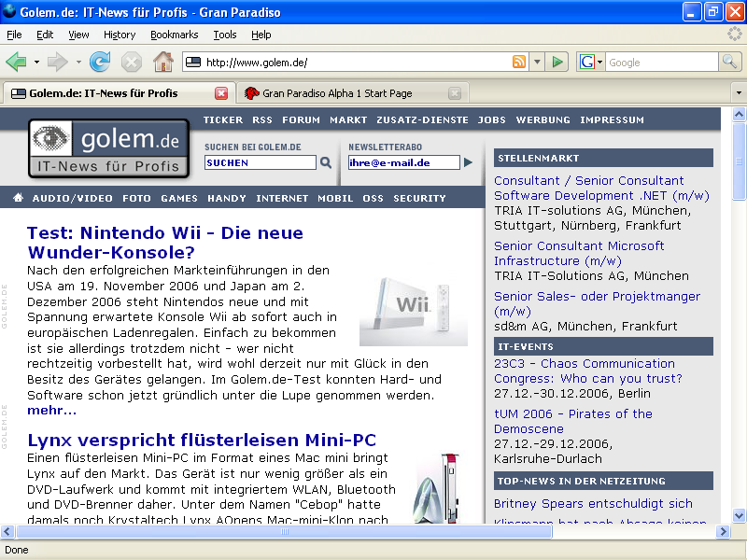Click the SECURITY category link
The image size is (747, 560).
(419, 198)
